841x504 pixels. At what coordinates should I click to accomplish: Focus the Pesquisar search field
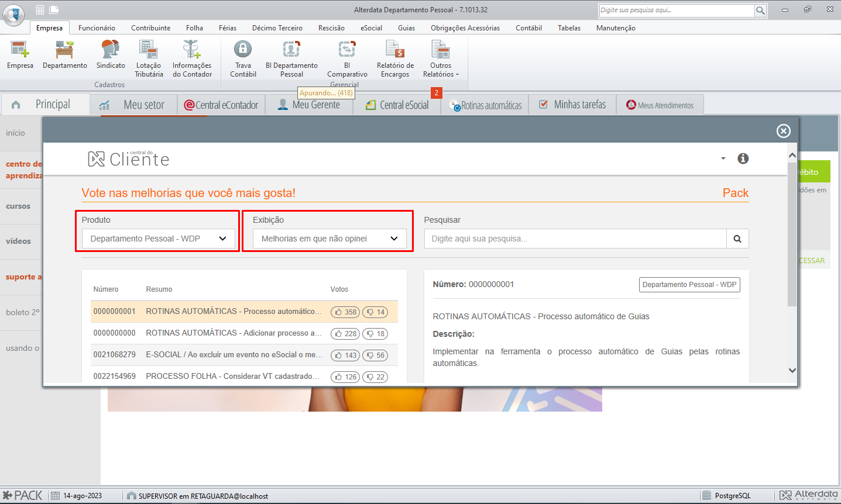pyautogui.click(x=575, y=239)
